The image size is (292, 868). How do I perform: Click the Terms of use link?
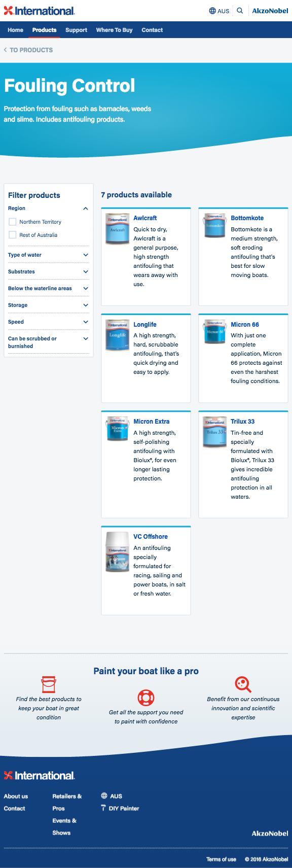pyautogui.click(x=221, y=859)
